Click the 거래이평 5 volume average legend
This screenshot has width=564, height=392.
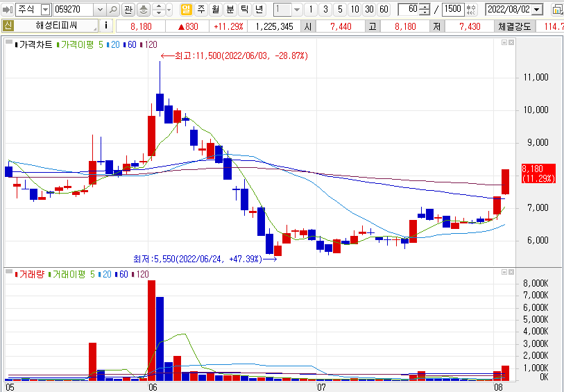(x=71, y=275)
